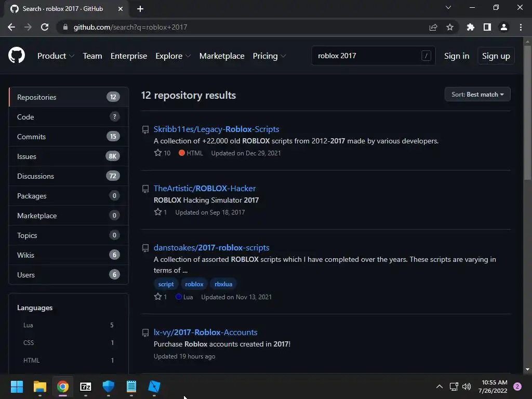Filter results by CSS language
Screen dimensions: 532x399
pyautogui.click(x=68, y=343)
